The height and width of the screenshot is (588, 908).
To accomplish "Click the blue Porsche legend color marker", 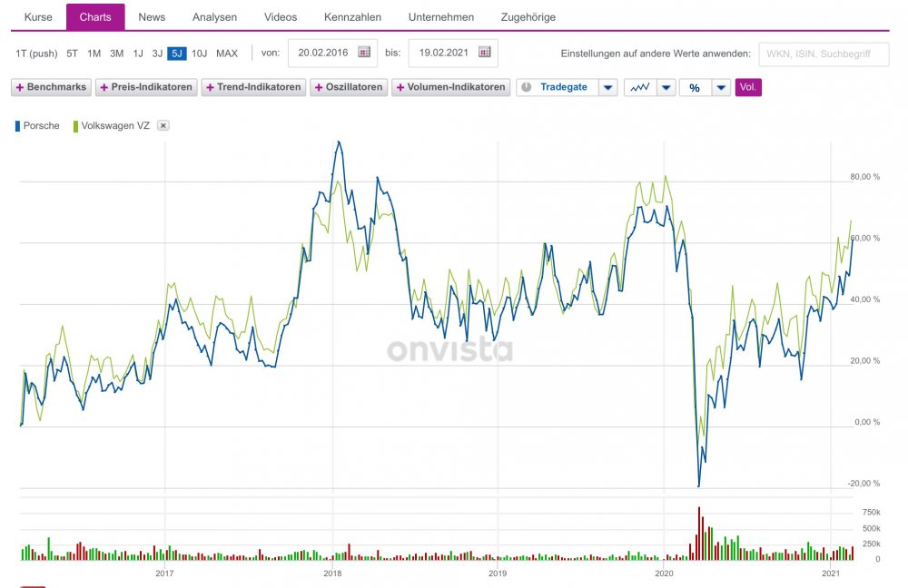I will tap(17, 126).
